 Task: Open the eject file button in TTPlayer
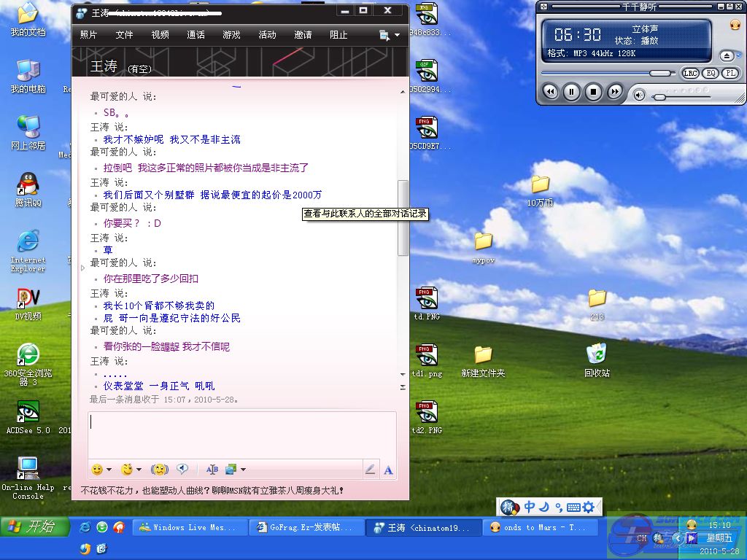[x=726, y=55]
